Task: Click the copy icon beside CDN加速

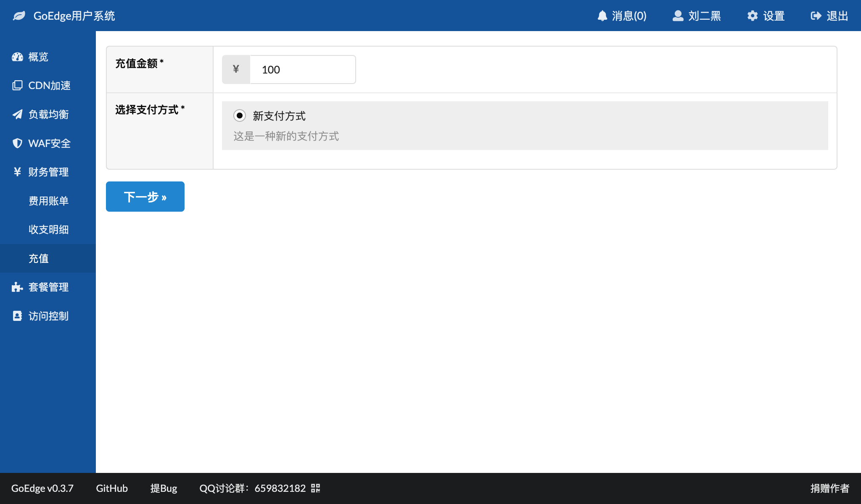Action: [17, 85]
